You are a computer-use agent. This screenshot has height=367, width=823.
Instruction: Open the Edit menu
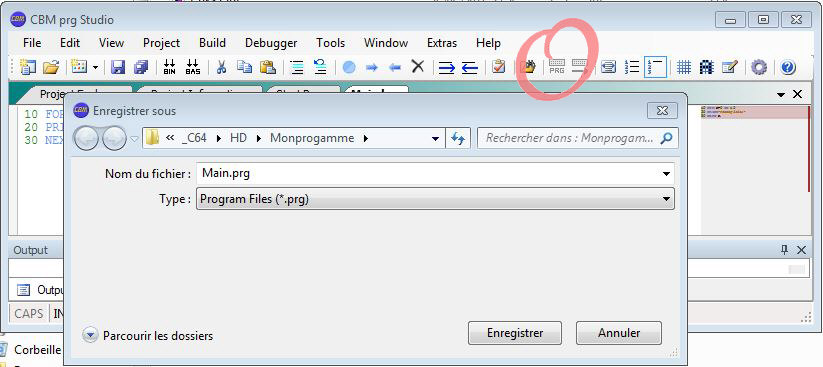[70, 43]
